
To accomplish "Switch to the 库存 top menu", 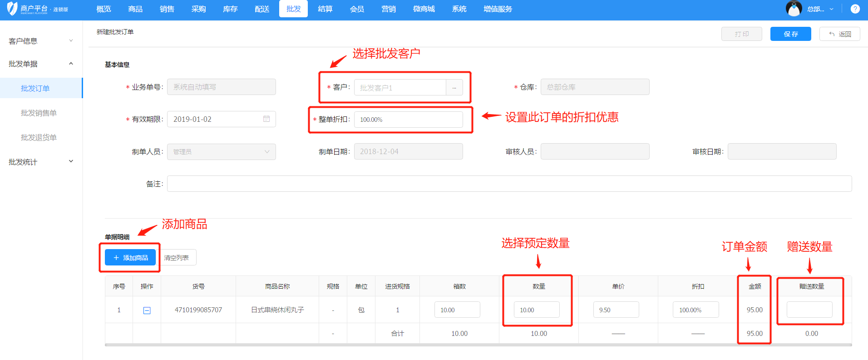I will [230, 9].
